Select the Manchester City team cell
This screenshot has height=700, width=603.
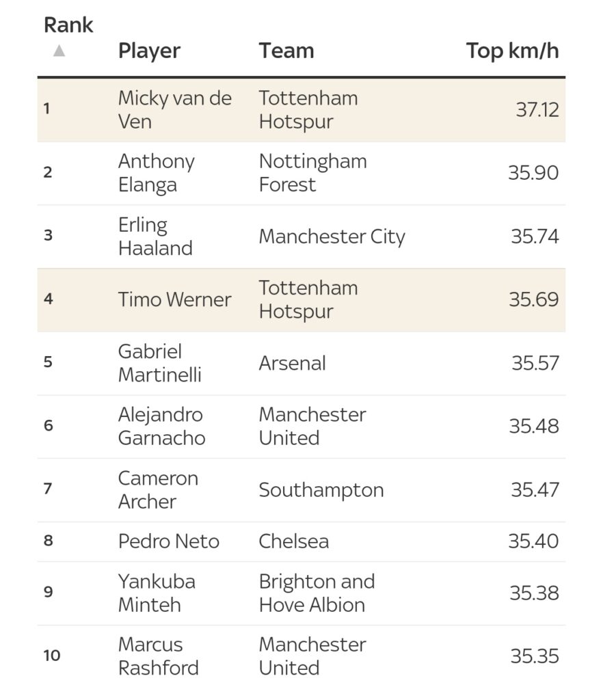(332, 237)
